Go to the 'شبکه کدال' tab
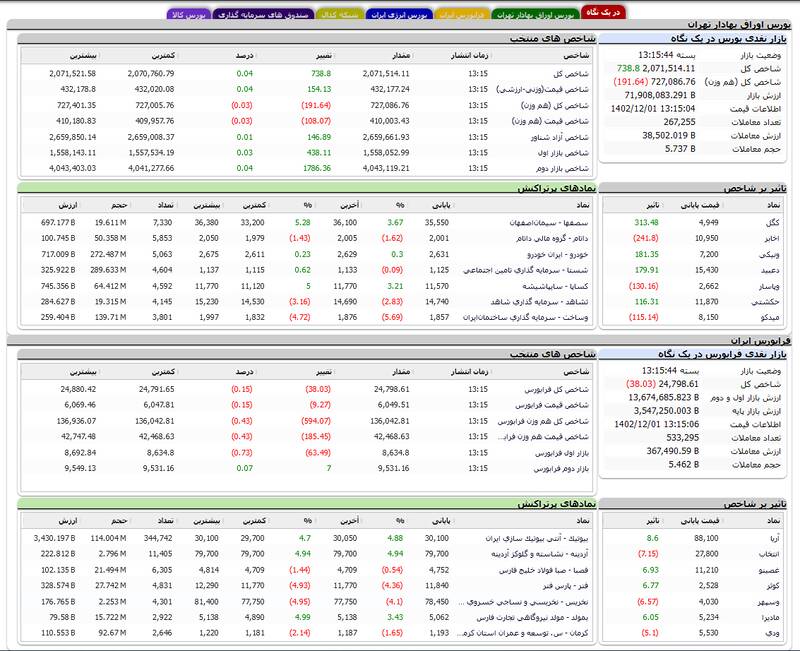Viewport: 800px width, 651px height. coord(339,14)
